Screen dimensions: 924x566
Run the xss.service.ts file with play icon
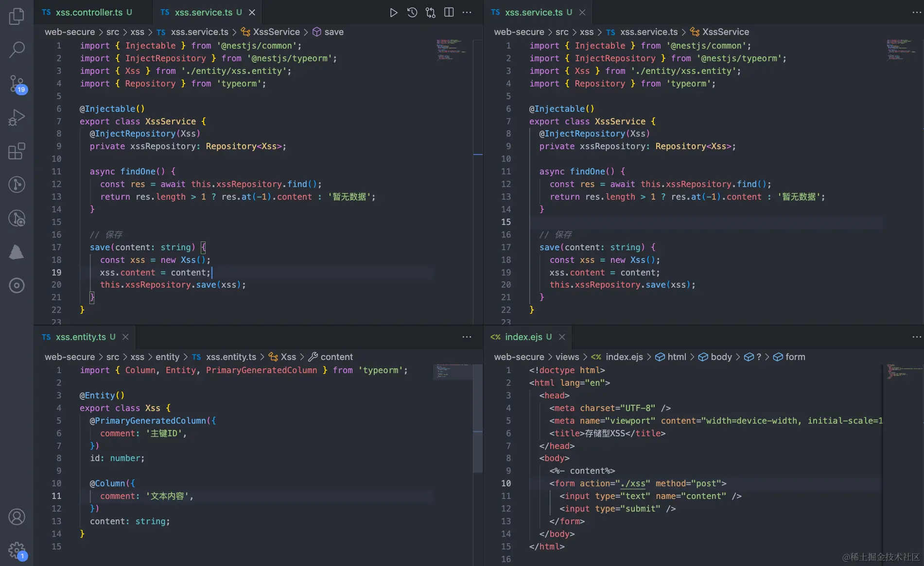point(393,13)
